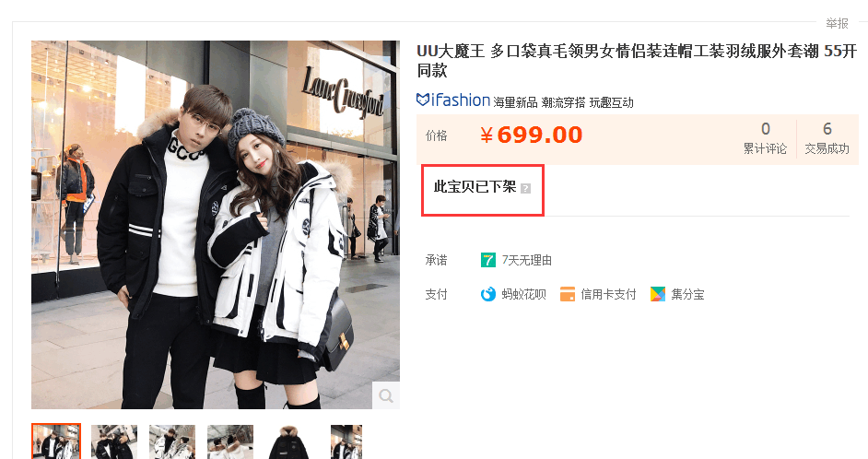Click the question mark icon beside 此宝贝已下架
Screen dimensions: 868x459
point(526,188)
